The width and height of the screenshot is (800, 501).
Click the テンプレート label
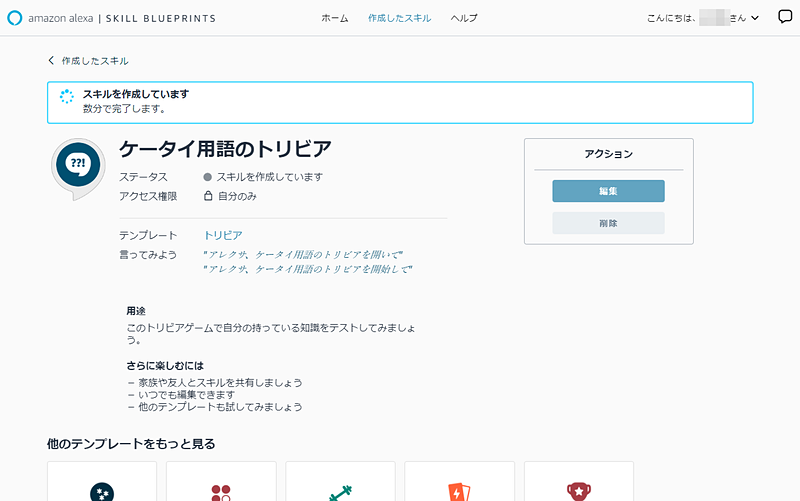148,235
